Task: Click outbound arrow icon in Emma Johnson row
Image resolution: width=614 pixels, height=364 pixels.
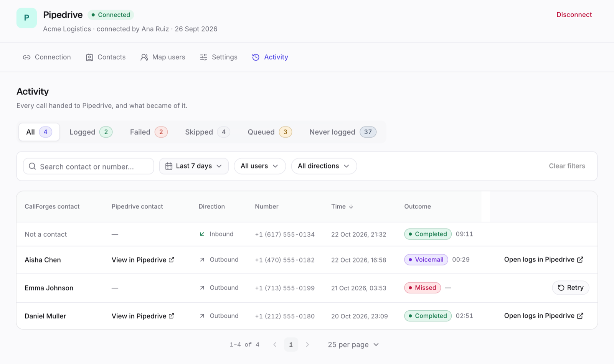Action: coord(202,288)
